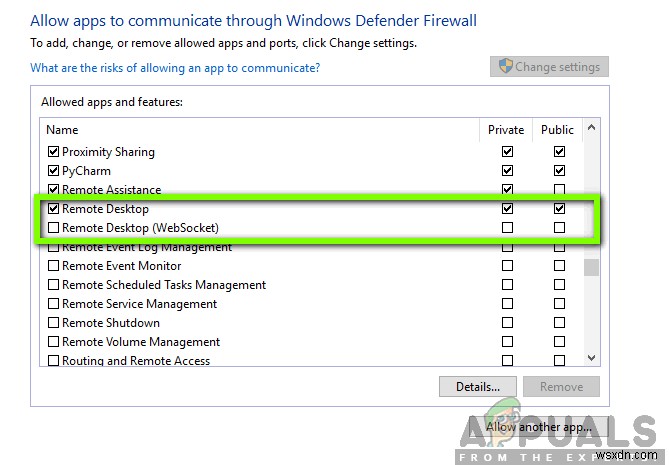
Task: Open the risks of allowing an app link
Action: click(175, 68)
